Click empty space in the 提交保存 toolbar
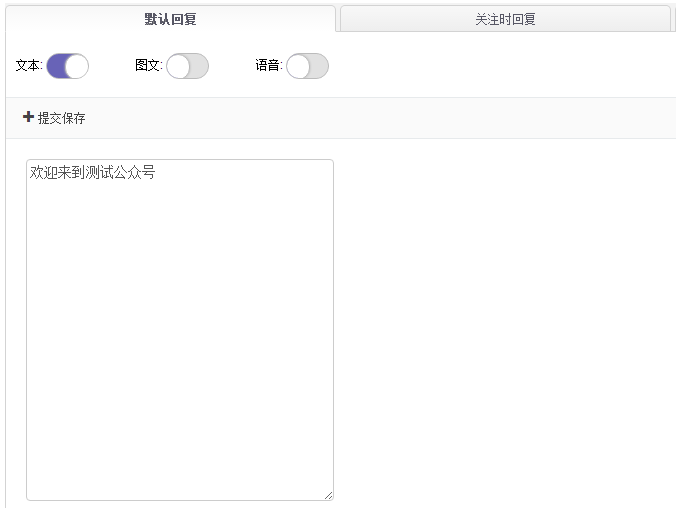Screen dimensions: 676x508 click(379, 118)
